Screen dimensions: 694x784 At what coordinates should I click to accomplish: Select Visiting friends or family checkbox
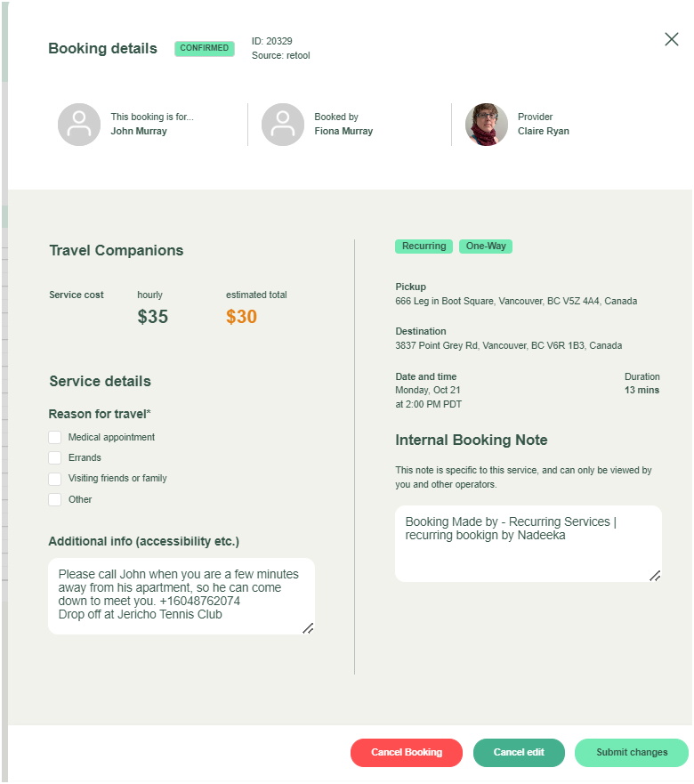55,479
